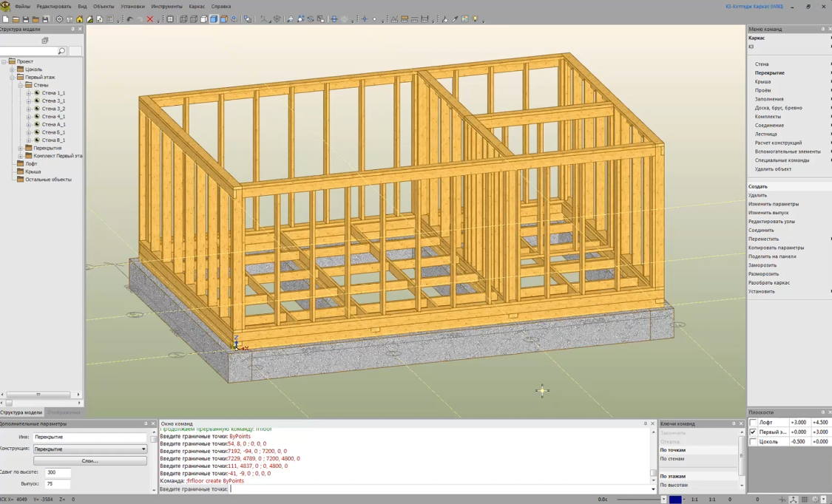The image size is (832, 504).
Task: Open the Файлы menu
Action: [22, 7]
